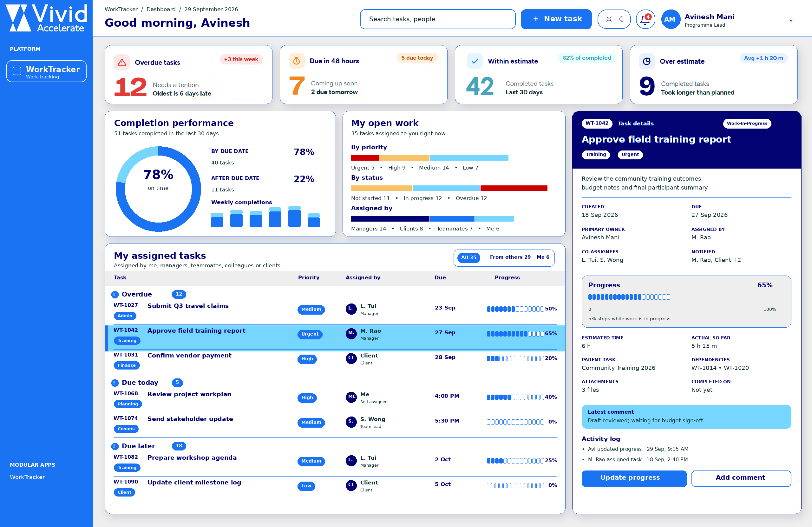Click the Overdue group info icon

point(115,294)
